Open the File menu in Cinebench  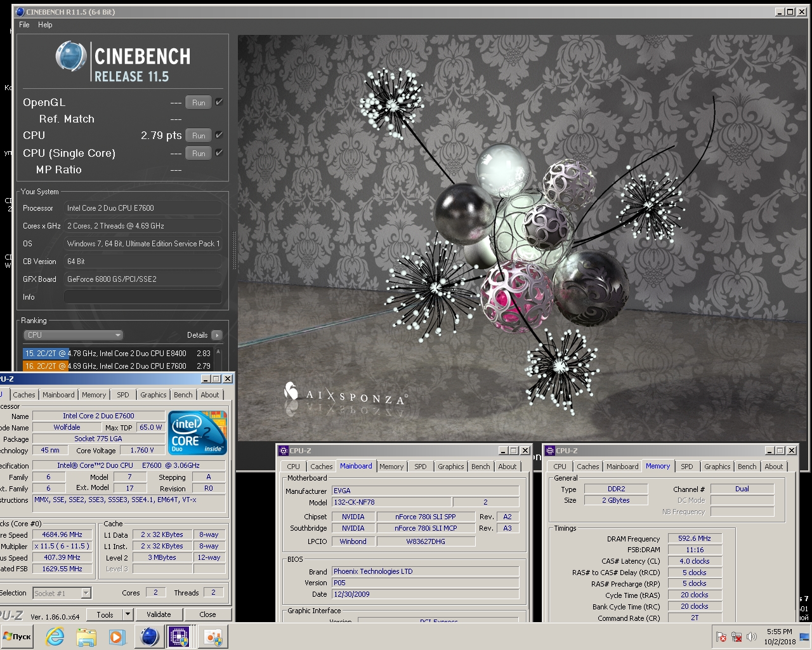click(x=24, y=25)
